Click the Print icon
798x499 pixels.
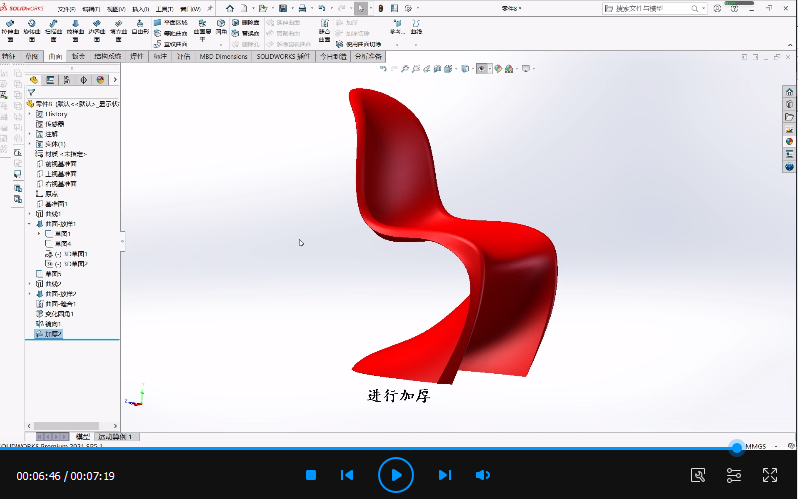point(302,8)
